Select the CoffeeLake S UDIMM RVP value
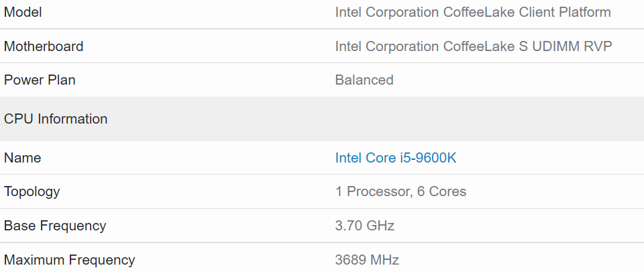This screenshot has width=644, height=272. [474, 46]
